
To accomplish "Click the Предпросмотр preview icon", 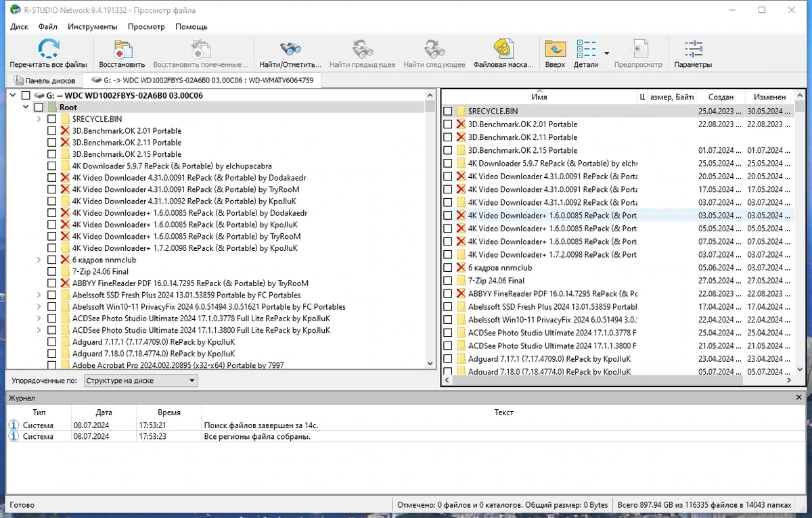I will 638,49.
